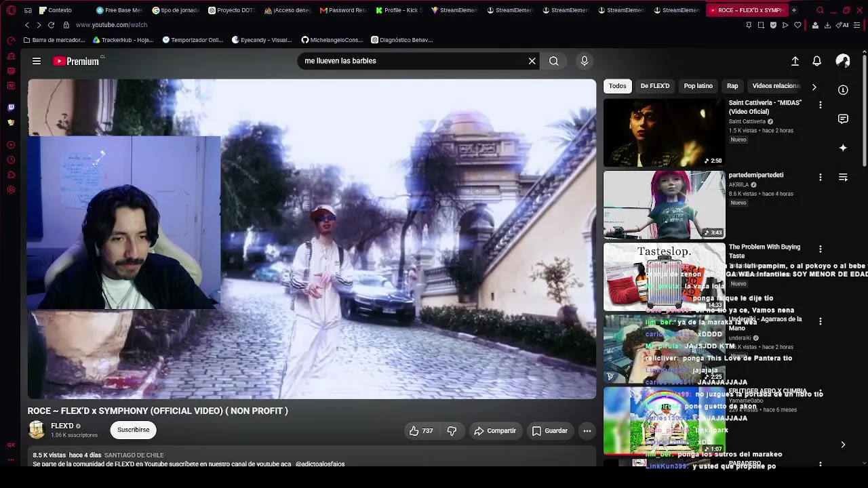Open the browser downloads icon
The width and height of the screenshot is (868, 488).
point(827,25)
